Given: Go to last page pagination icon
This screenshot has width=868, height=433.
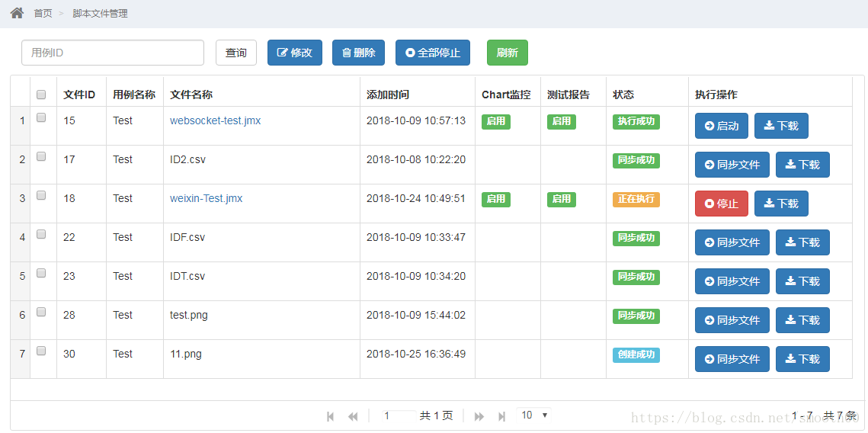Looking at the screenshot, I should (x=502, y=416).
